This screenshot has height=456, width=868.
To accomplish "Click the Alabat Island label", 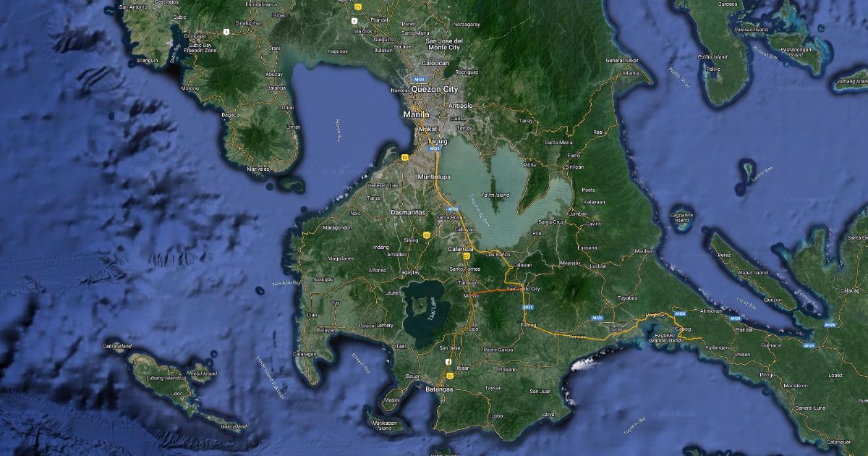I will (752, 273).
